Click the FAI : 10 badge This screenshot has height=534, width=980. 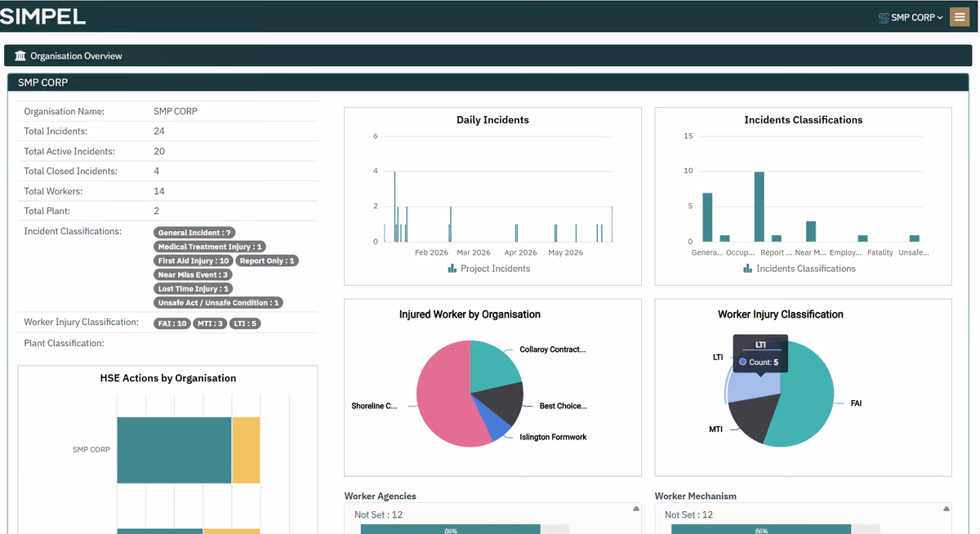click(x=172, y=323)
